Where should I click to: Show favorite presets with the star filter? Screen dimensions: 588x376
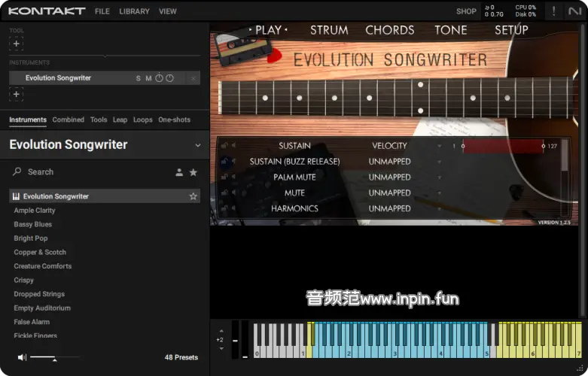(193, 172)
